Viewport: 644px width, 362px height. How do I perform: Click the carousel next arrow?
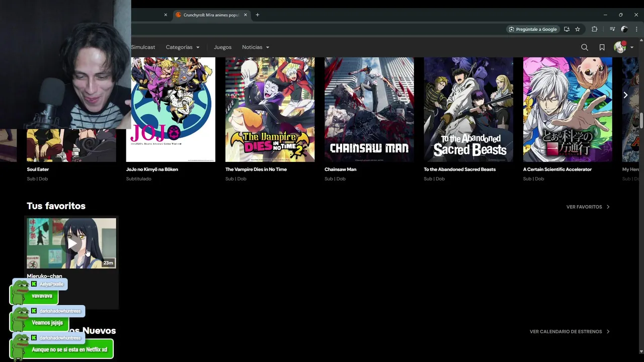(x=625, y=95)
